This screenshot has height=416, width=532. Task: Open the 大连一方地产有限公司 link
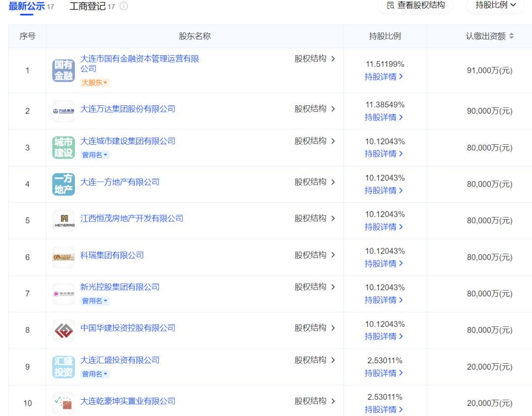click(120, 182)
